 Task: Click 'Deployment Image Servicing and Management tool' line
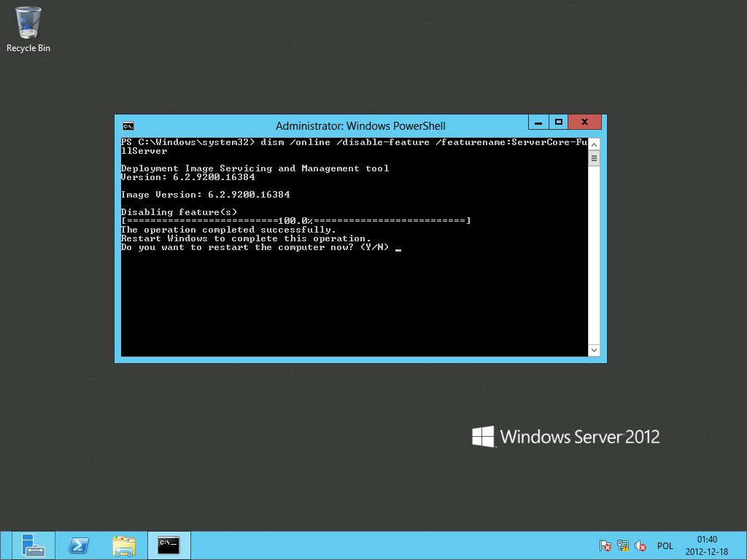[x=255, y=168]
